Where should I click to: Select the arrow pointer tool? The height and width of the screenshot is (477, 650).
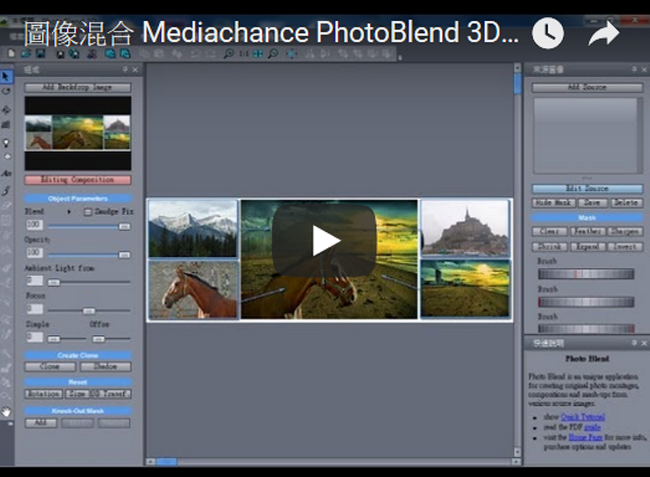coord(7,76)
